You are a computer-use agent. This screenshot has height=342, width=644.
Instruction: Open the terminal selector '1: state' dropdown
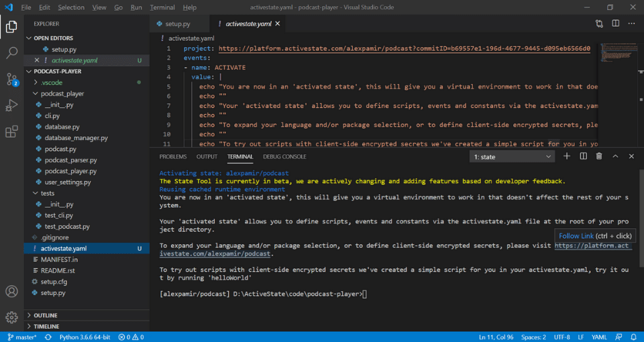pyautogui.click(x=512, y=157)
